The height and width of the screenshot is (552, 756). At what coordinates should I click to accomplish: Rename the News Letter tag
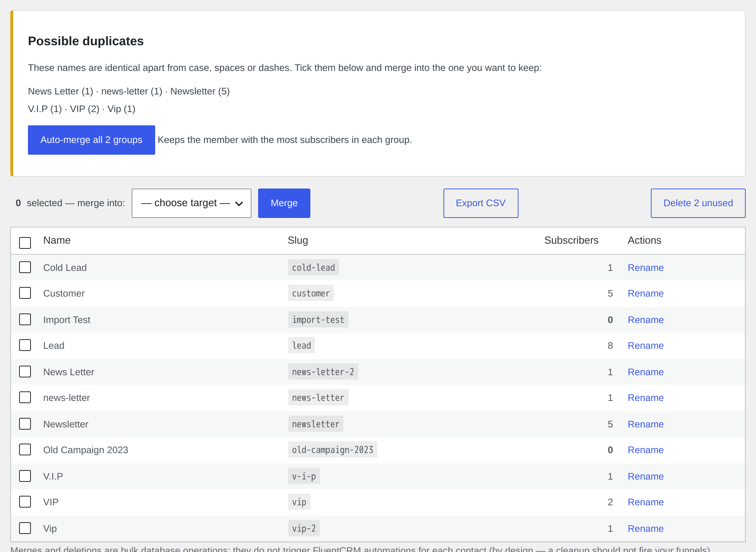(x=645, y=372)
